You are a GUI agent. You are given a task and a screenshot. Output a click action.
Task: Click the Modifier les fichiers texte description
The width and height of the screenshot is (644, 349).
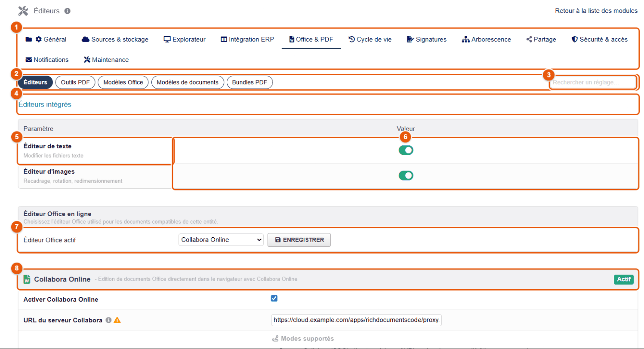(53, 156)
